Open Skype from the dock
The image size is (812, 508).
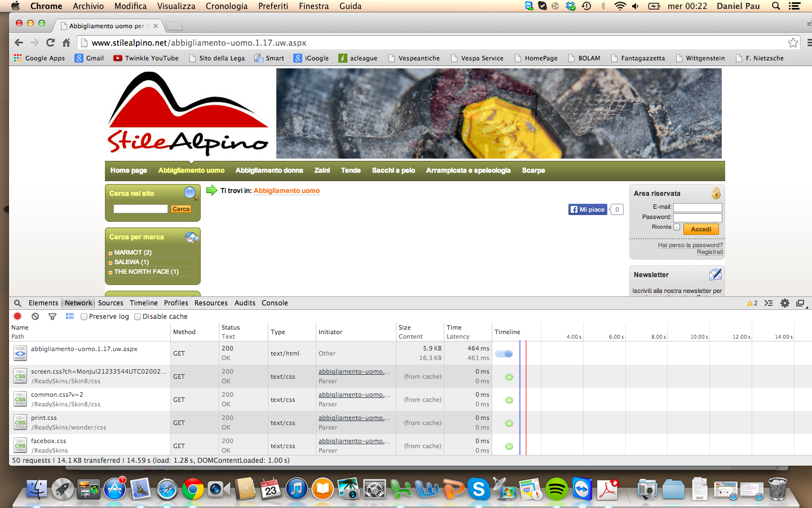pyautogui.click(x=479, y=489)
